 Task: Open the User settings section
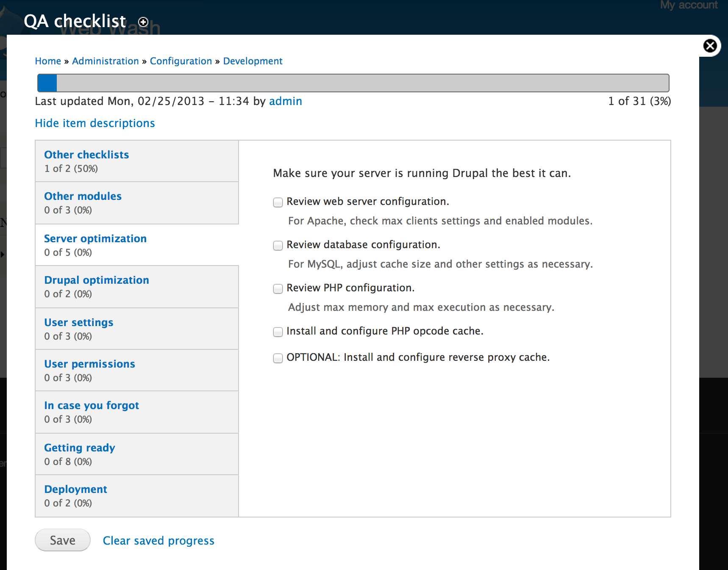click(78, 322)
